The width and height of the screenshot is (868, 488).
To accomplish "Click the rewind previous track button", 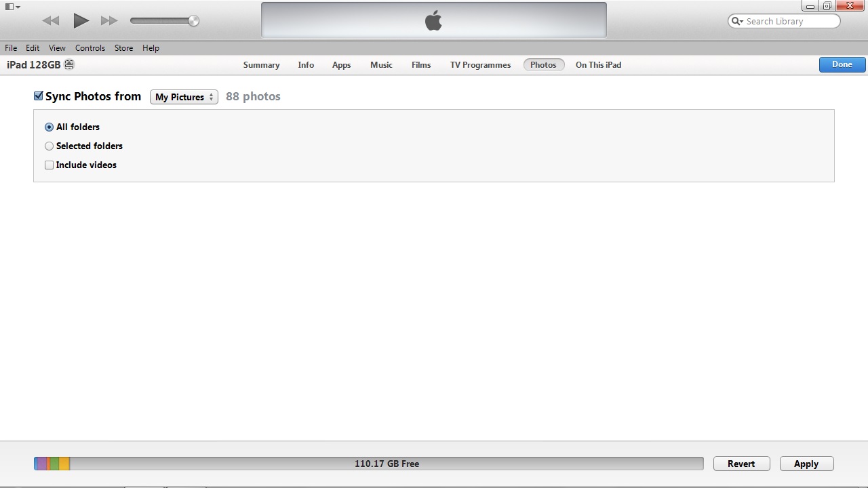I will tap(51, 21).
